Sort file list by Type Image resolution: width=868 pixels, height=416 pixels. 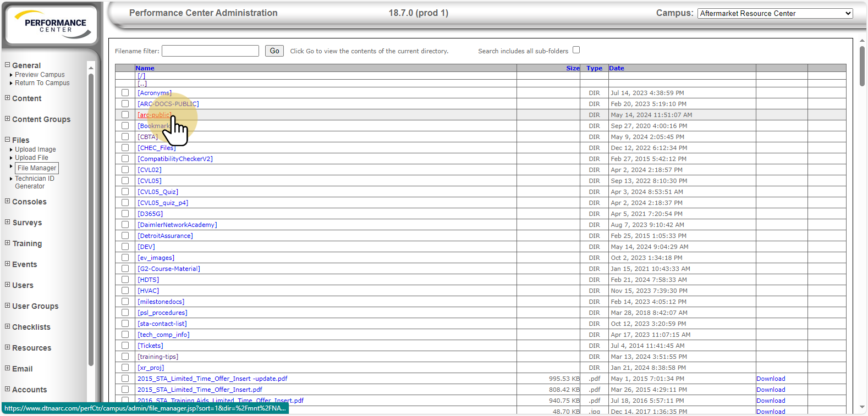click(x=594, y=68)
